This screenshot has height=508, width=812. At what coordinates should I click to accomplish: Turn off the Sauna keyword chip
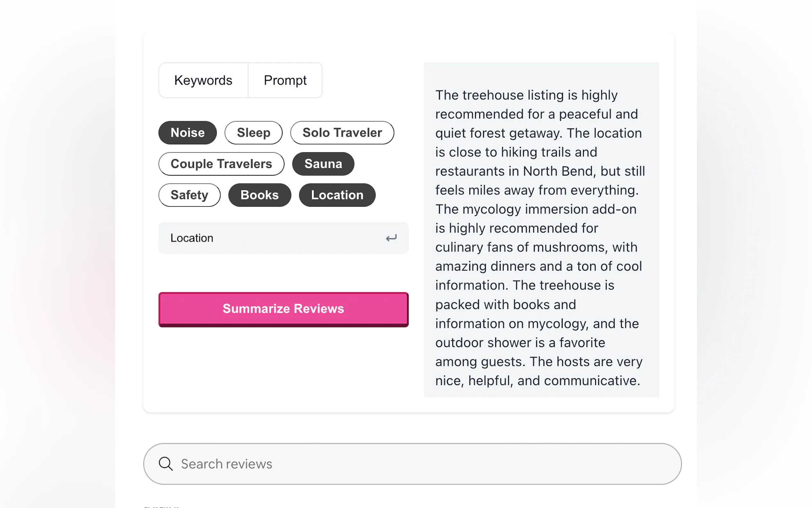323,164
